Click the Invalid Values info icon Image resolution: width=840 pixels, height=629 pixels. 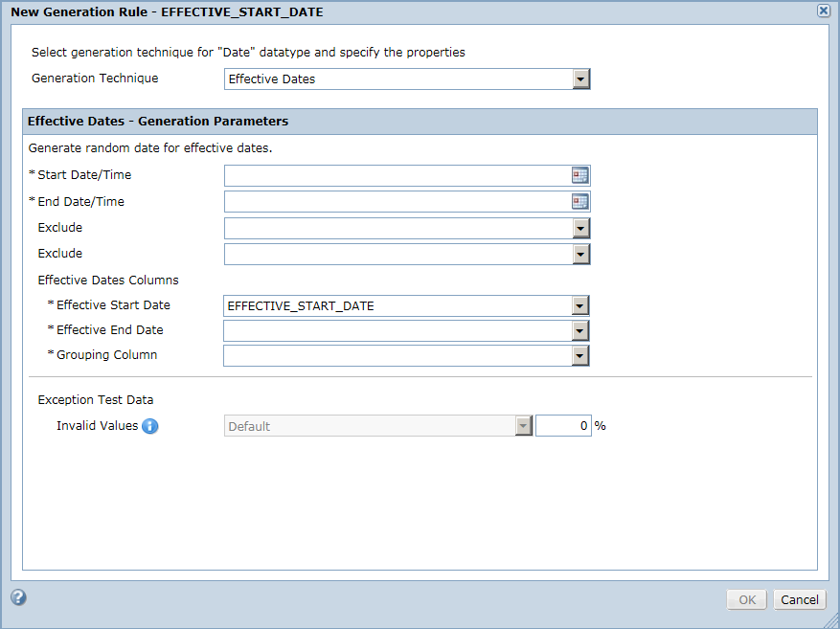[150, 426]
